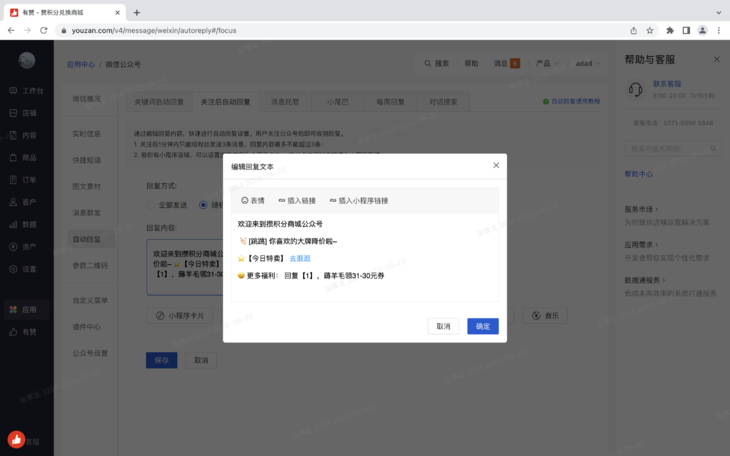Switch to the 关键词自动回复 tab
This screenshot has width=730, height=456.
[159, 102]
